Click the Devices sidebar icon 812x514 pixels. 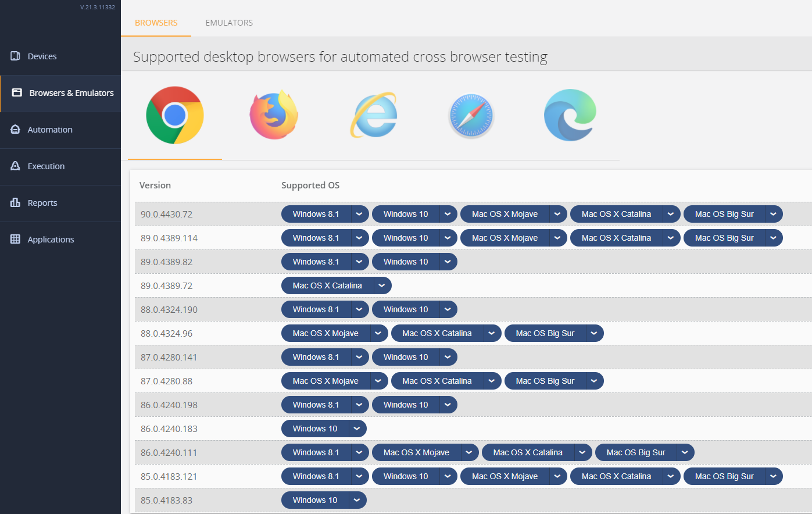[16, 56]
